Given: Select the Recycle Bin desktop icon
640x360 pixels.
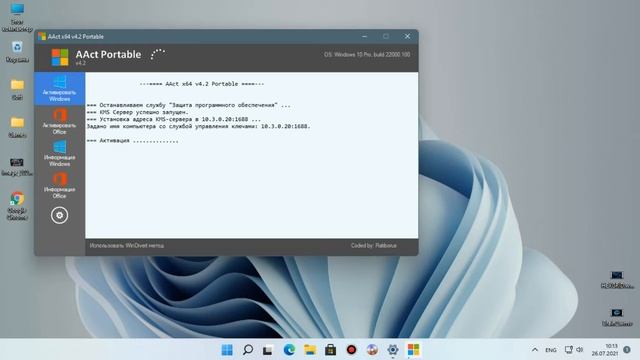Looking at the screenshot, I should pos(17,51).
